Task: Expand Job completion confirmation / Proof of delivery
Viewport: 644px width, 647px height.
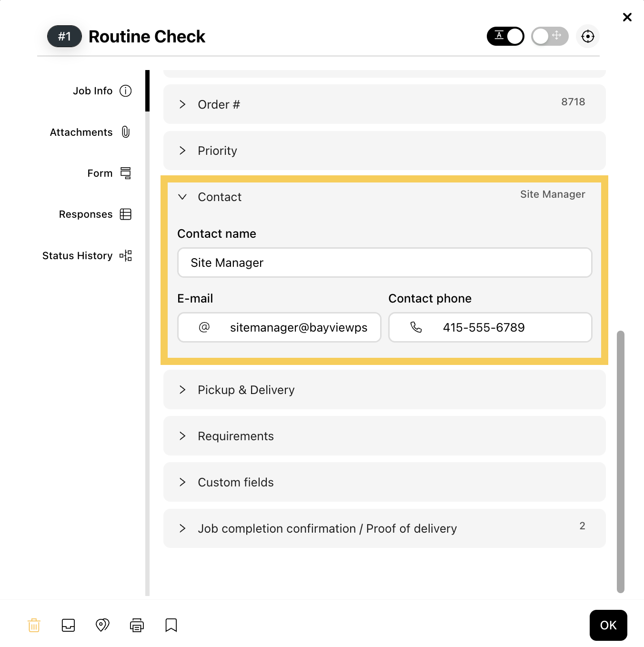Action: (384, 528)
